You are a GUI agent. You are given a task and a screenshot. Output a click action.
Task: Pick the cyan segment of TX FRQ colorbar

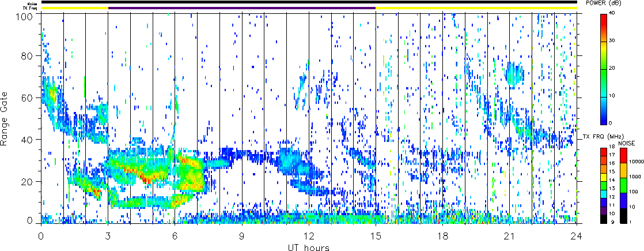[603, 194]
